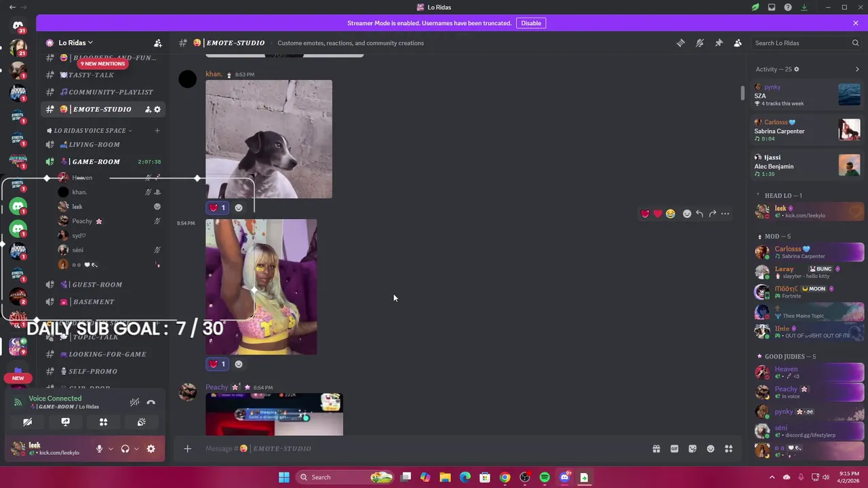Open Carlosss in the MOD member list
The width and height of the screenshot is (868, 488).
click(809, 252)
